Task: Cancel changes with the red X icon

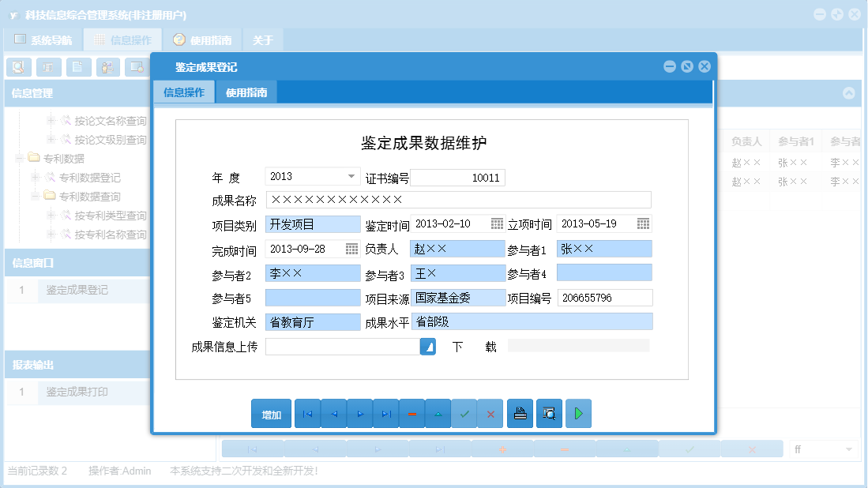Action: pyautogui.click(x=490, y=413)
